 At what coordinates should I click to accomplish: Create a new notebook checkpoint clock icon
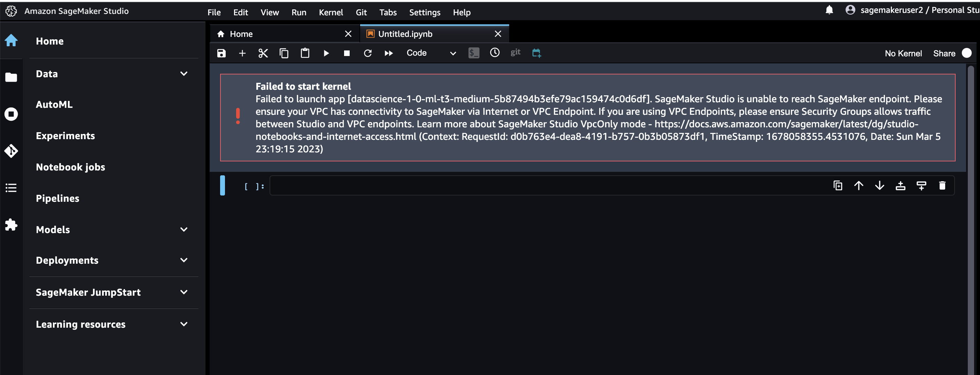(x=495, y=53)
